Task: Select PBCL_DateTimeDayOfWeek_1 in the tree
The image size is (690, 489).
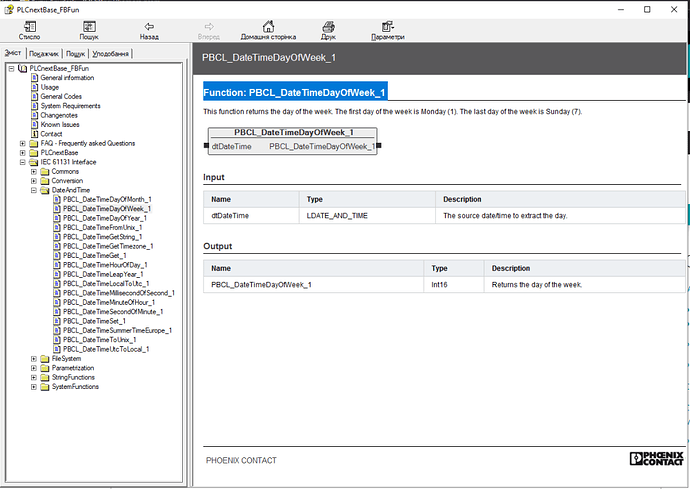Action: [x=106, y=209]
